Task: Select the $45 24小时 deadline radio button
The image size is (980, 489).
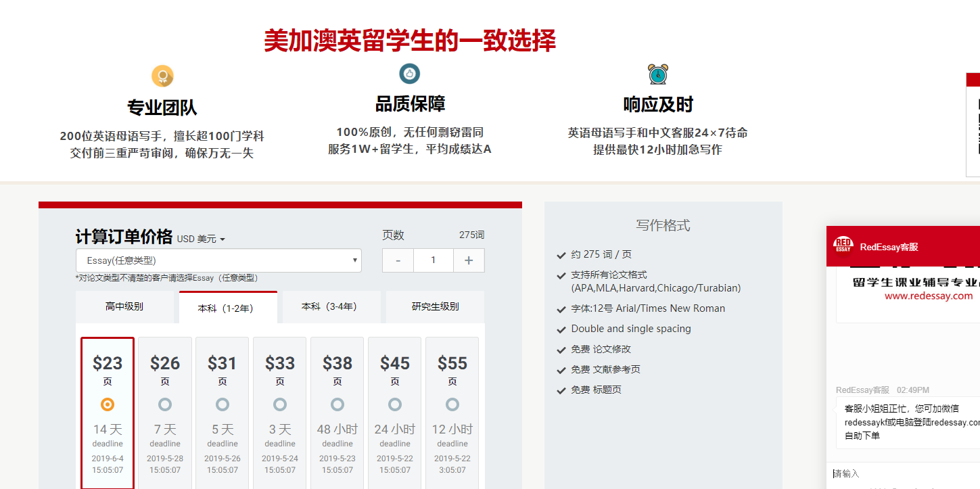Action: [x=395, y=404]
